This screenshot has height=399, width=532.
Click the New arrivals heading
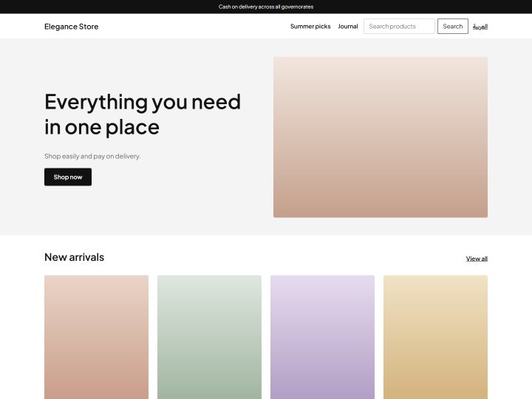pyautogui.click(x=75, y=257)
